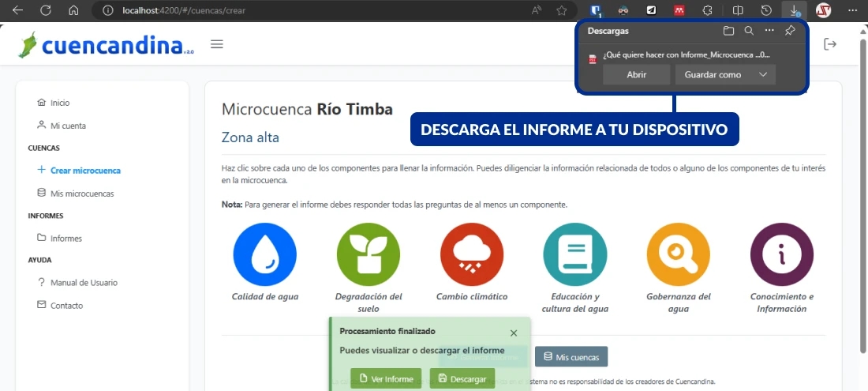Open more options in Descargas panel

[769, 31]
